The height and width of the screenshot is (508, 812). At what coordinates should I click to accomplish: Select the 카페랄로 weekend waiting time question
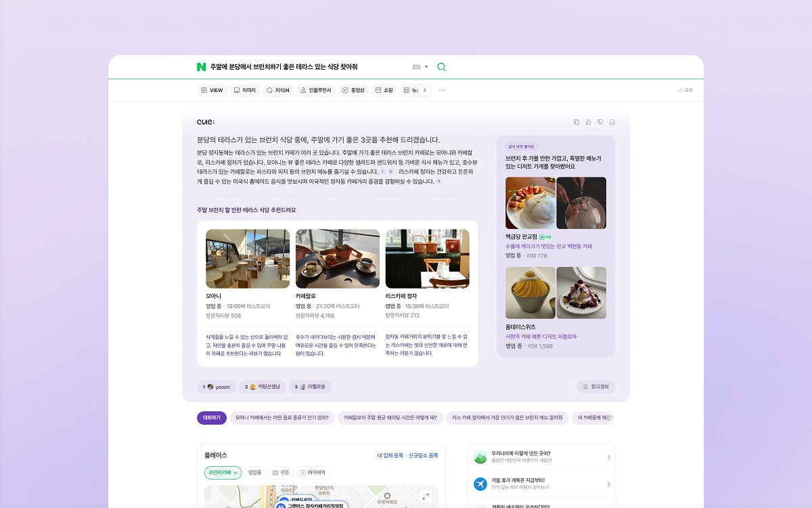click(390, 418)
